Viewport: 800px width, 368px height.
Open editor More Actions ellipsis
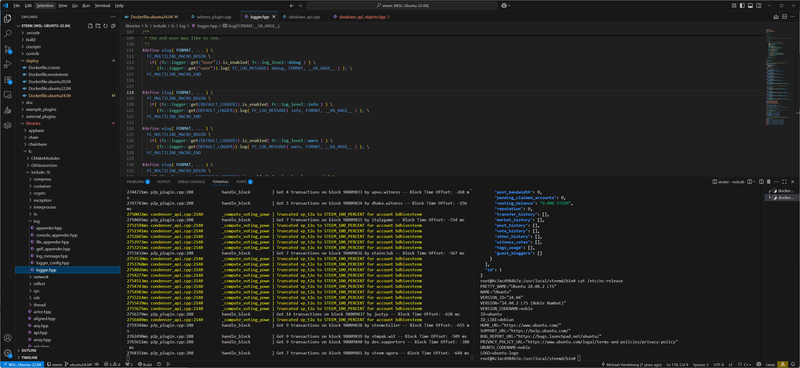click(791, 17)
